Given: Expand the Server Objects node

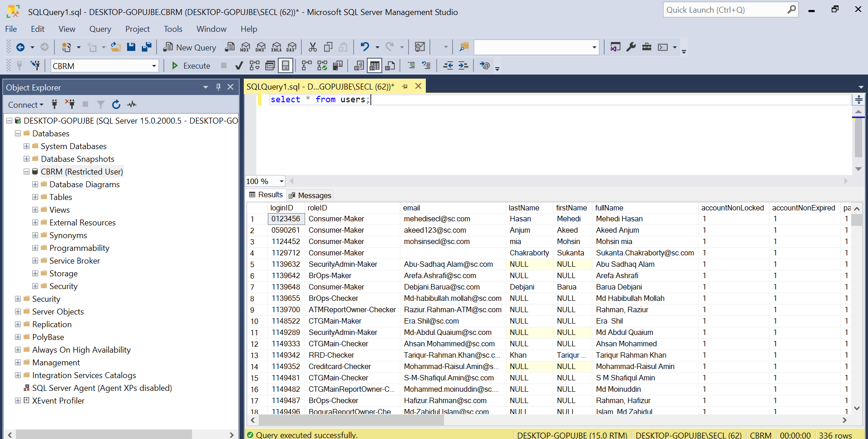Looking at the screenshot, I should tap(18, 311).
